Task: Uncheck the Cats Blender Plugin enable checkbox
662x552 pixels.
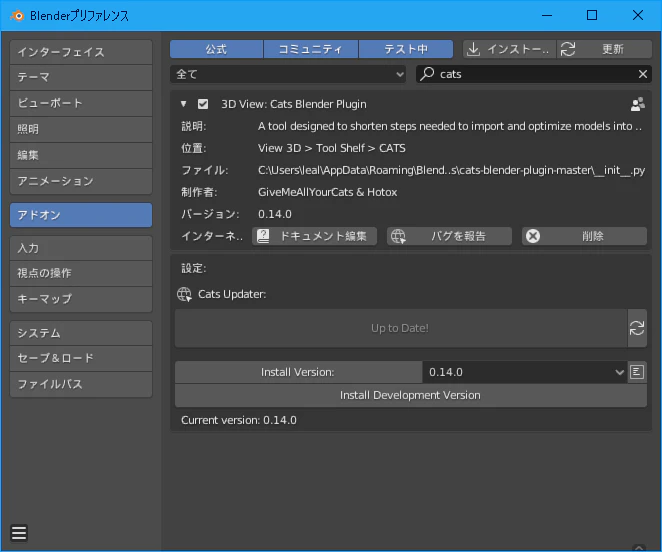Action: (x=203, y=104)
